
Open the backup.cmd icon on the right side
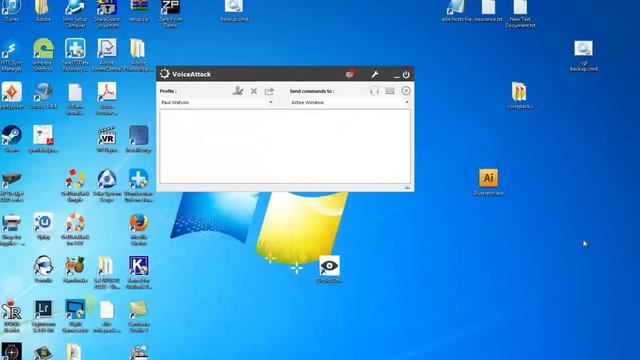tap(584, 56)
